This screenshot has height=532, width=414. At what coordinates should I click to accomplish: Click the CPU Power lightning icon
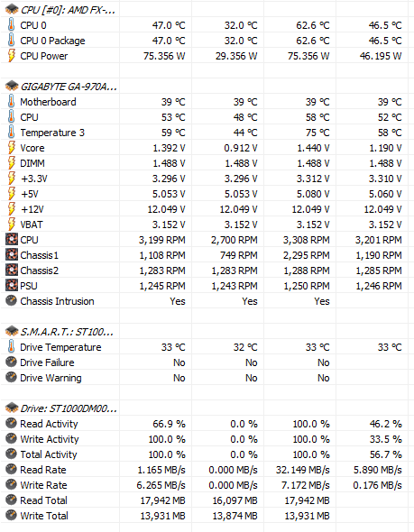11,56
